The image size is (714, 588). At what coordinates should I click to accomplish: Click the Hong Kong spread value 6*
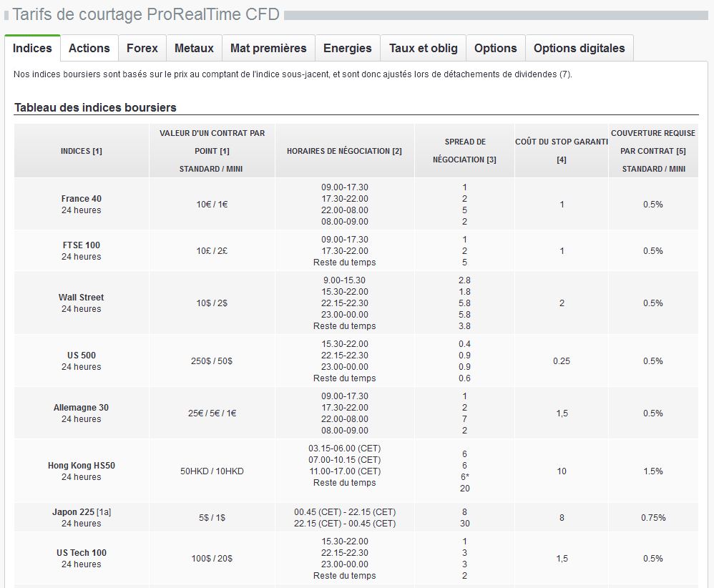464,477
